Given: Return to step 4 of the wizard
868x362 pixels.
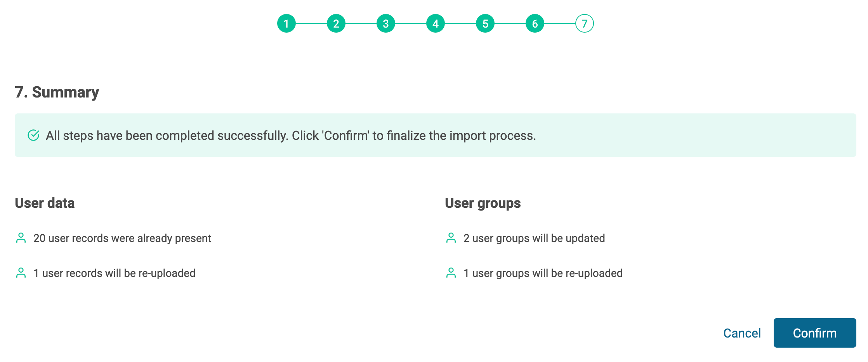Looking at the screenshot, I should (436, 24).
